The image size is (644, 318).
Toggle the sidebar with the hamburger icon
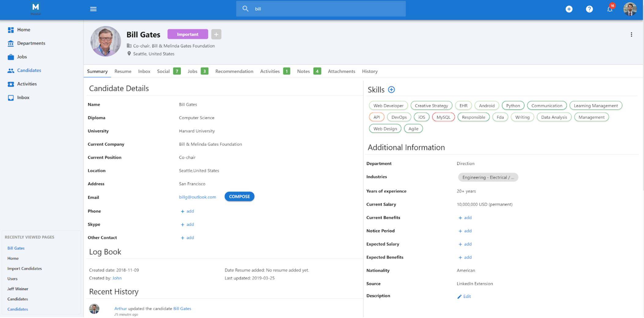(x=93, y=9)
